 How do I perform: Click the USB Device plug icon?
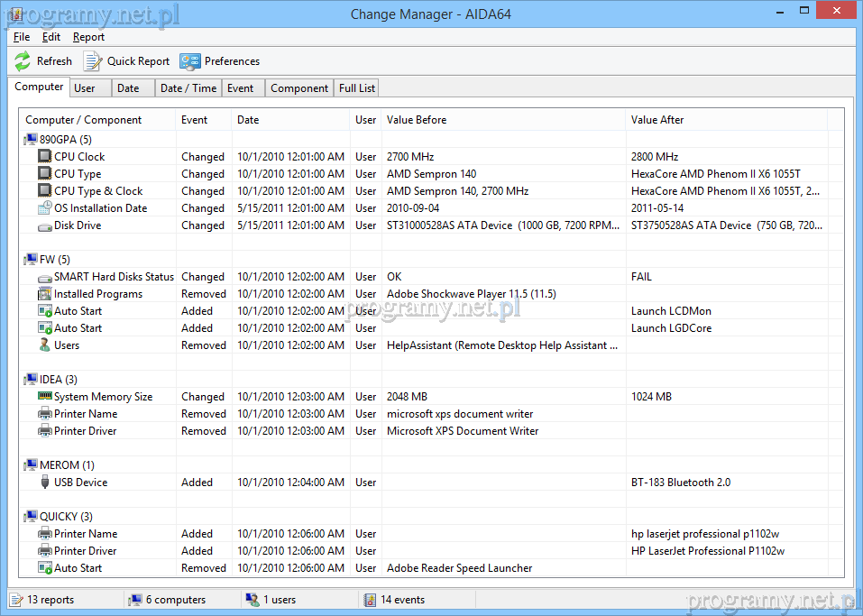coord(45,483)
